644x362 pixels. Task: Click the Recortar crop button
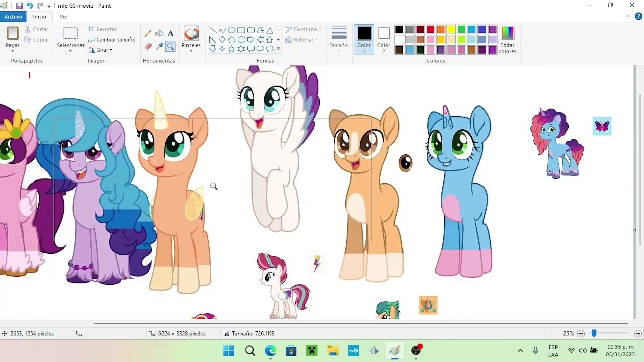click(x=102, y=29)
